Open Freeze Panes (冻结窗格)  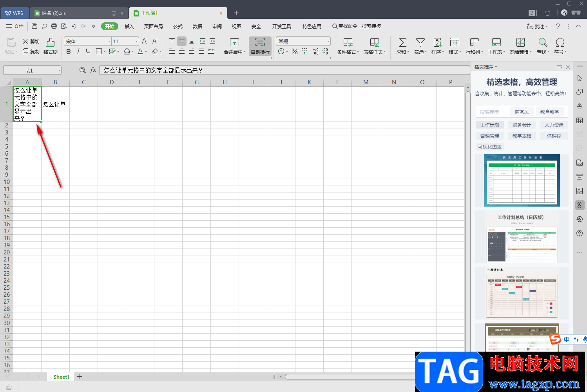520,46
